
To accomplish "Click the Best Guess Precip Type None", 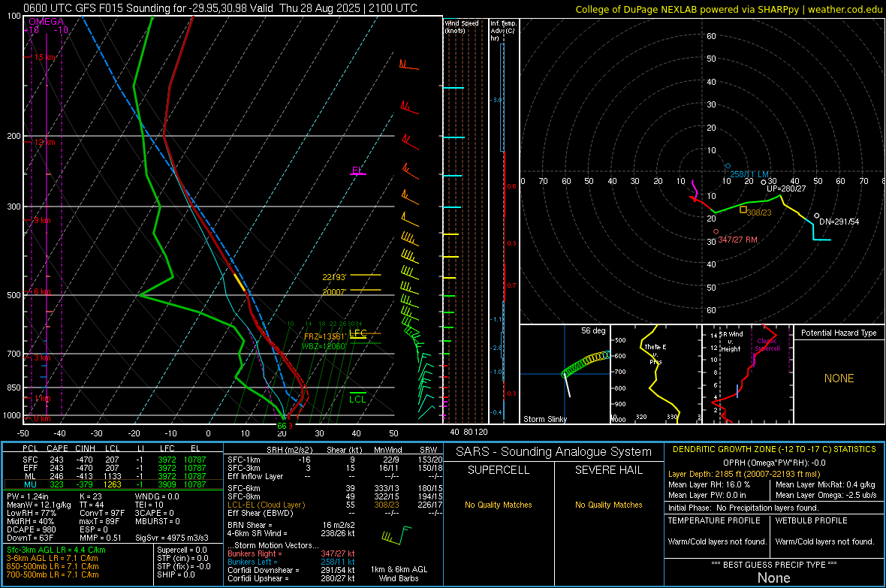I will tap(774, 577).
